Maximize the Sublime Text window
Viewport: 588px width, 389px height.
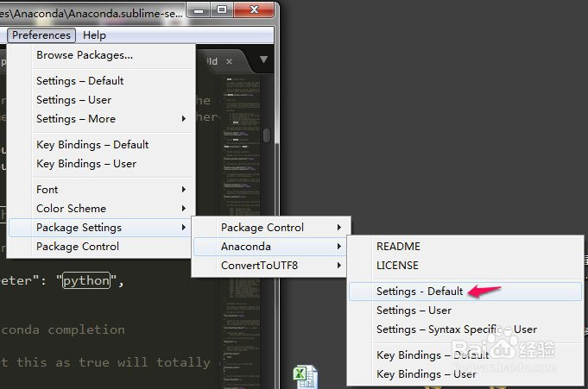coord(222,9)
